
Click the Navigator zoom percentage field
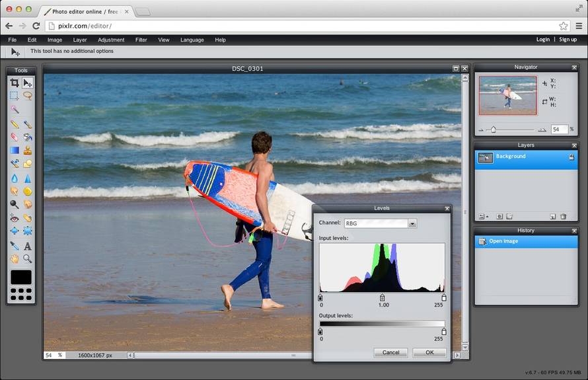pos(559,130)
